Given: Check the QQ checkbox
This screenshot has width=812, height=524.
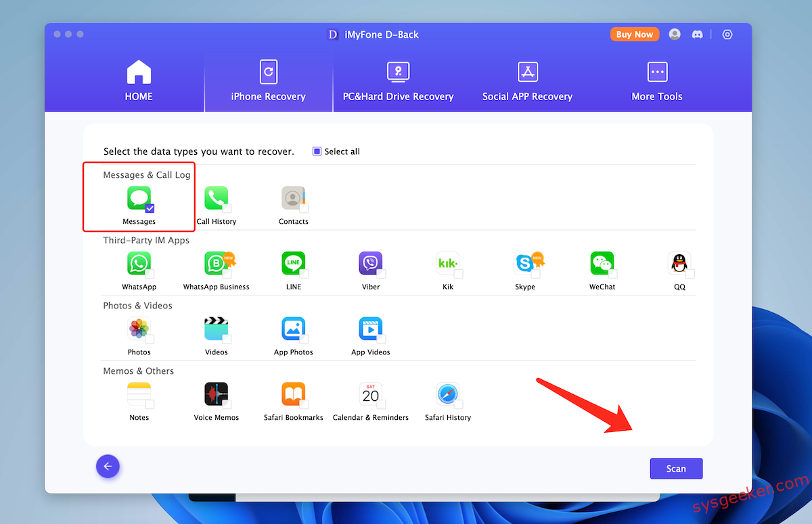Looking at the screenshot, I should tap(690, 274).
